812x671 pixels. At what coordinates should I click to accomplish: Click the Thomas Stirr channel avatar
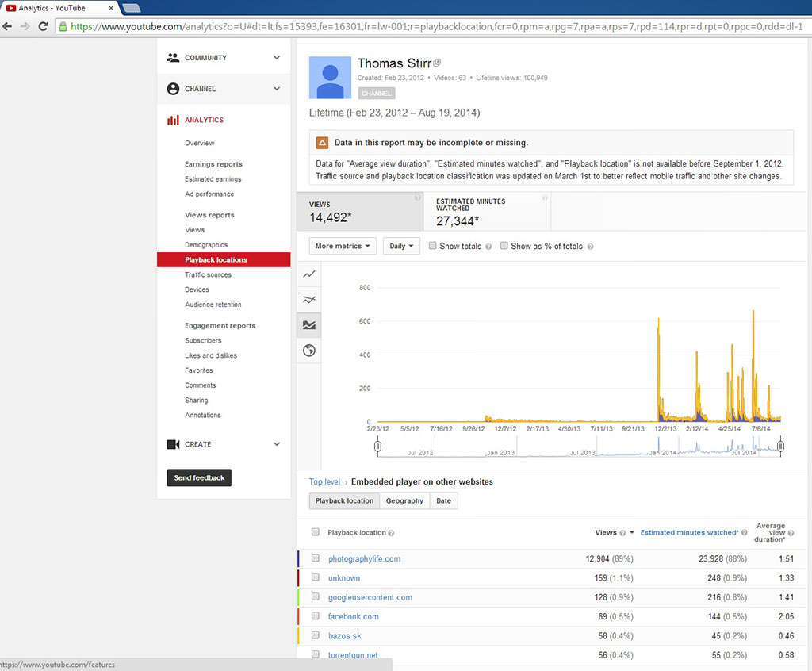coord(331,78)
